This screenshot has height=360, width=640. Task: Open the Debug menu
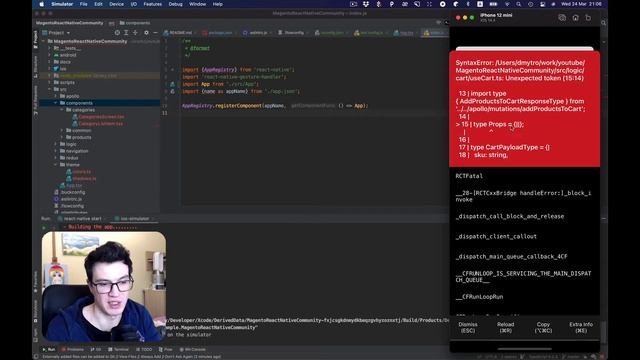176,4
